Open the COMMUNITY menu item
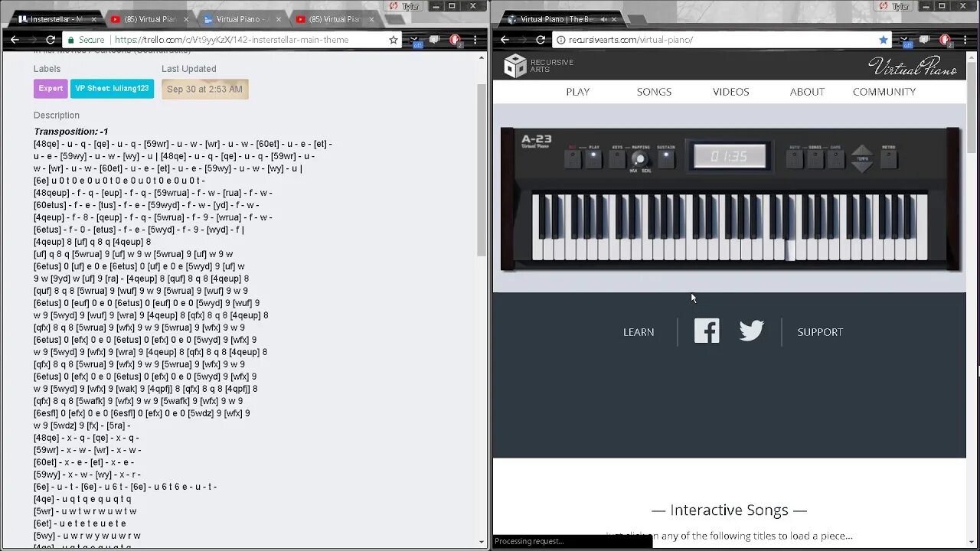This screenshot has height=551, width=980. [884, 92]
